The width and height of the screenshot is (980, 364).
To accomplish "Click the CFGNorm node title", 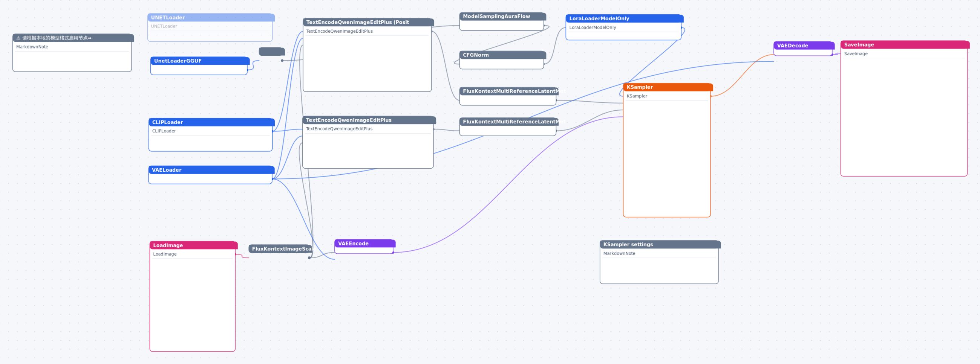I will [502, 55].
